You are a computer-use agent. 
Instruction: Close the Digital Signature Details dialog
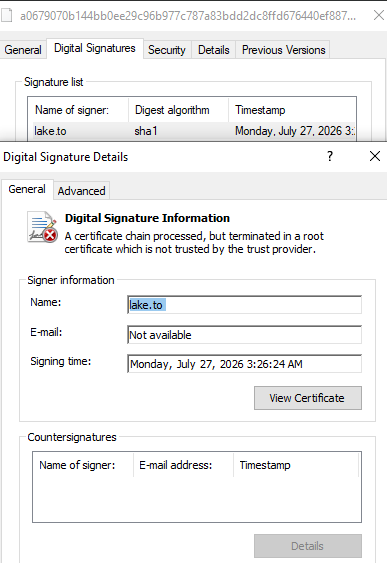(x=375, y=156)
